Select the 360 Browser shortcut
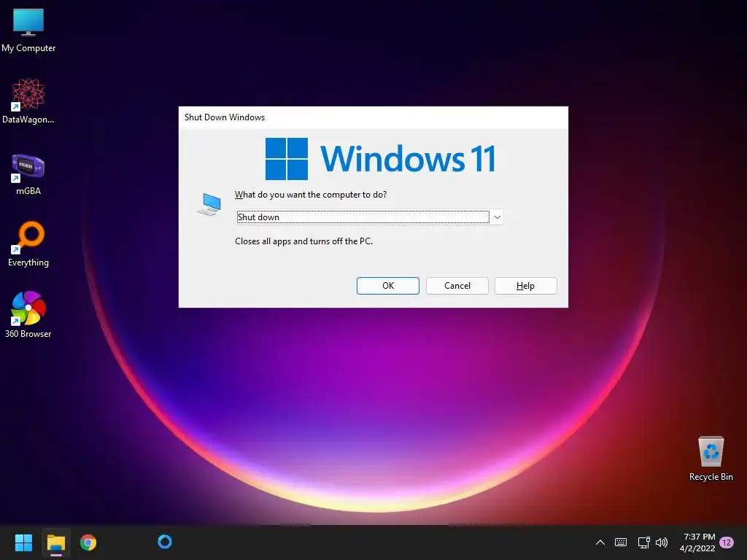 pos(28,315)
